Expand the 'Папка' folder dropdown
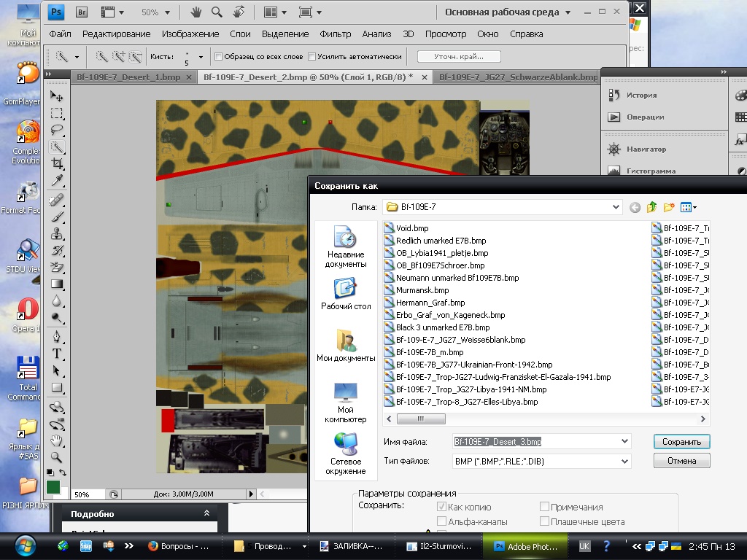This screenshot has width=747, height=560. click(616, 207)
